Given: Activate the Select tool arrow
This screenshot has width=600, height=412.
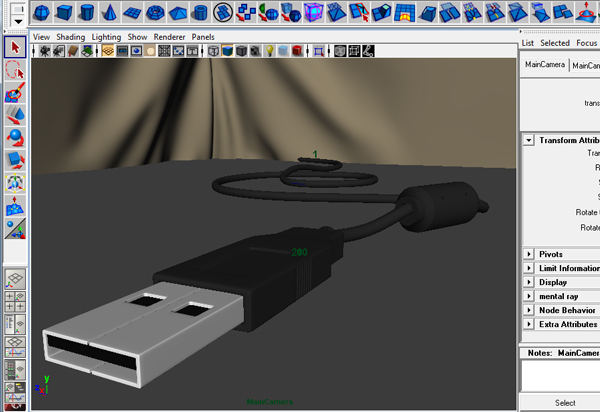Looking at the screenshot, I should coord(15,47).
